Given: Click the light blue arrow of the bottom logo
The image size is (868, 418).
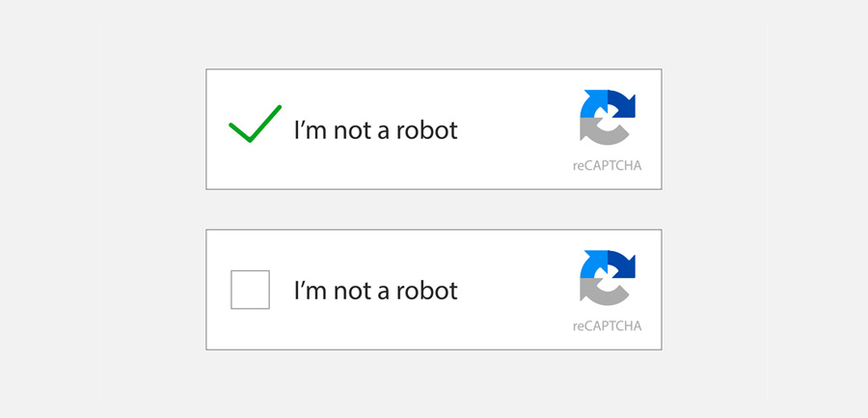Looking at the screenshot, I should (592, 265).
